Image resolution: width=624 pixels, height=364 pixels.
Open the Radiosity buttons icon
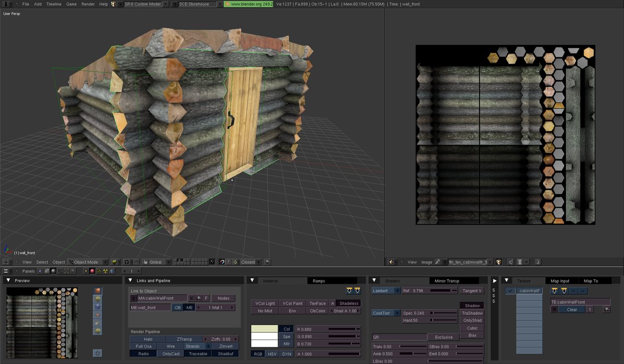click(106, 271)
